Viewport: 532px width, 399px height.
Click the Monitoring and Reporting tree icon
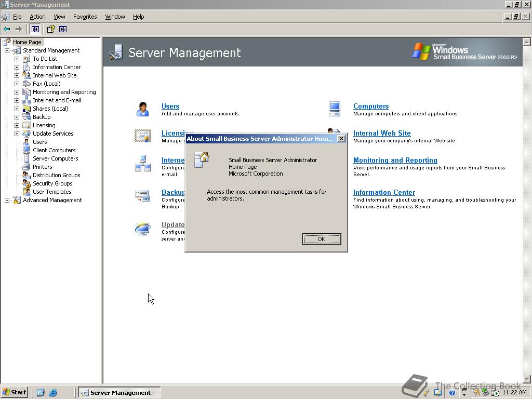[x=26, y=92]
